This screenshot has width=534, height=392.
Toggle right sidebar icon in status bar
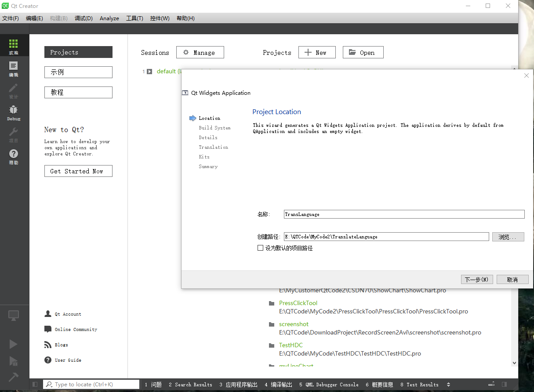coord(505,385)
